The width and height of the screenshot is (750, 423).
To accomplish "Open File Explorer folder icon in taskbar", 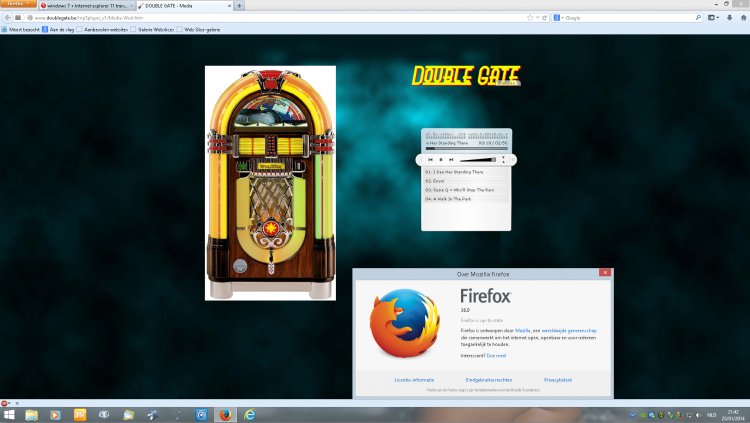I will tap(31, 414).
